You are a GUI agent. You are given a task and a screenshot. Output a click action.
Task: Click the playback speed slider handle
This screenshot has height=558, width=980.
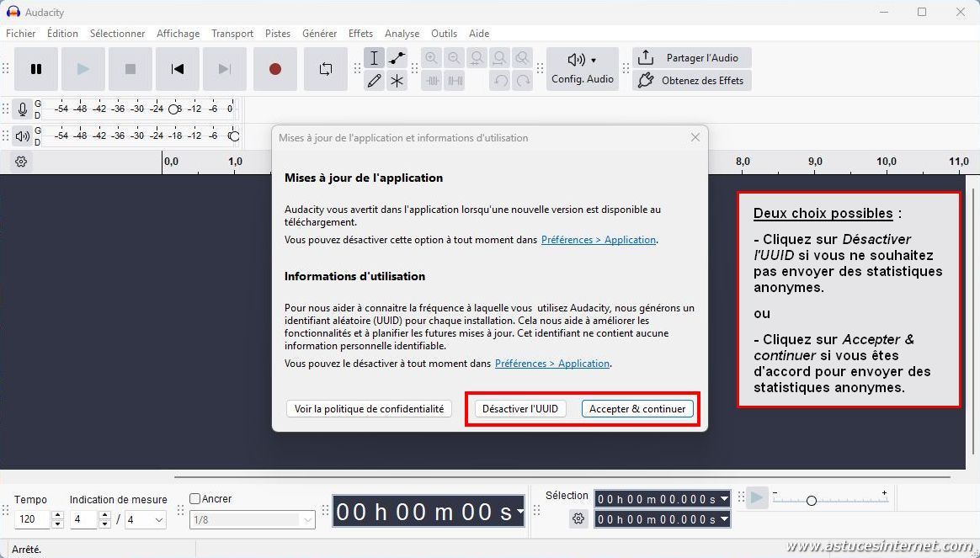(x=811, y=500)
